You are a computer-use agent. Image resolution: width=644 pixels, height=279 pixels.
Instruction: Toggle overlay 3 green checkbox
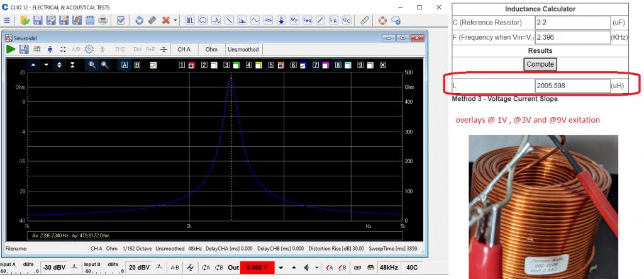[x=236, y=65]
